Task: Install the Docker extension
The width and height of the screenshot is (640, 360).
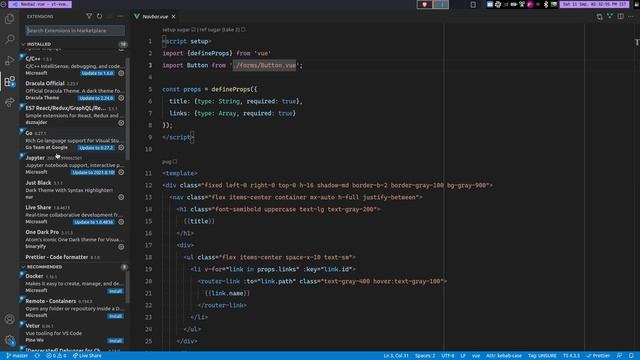Action: click(x=116, y=291)
